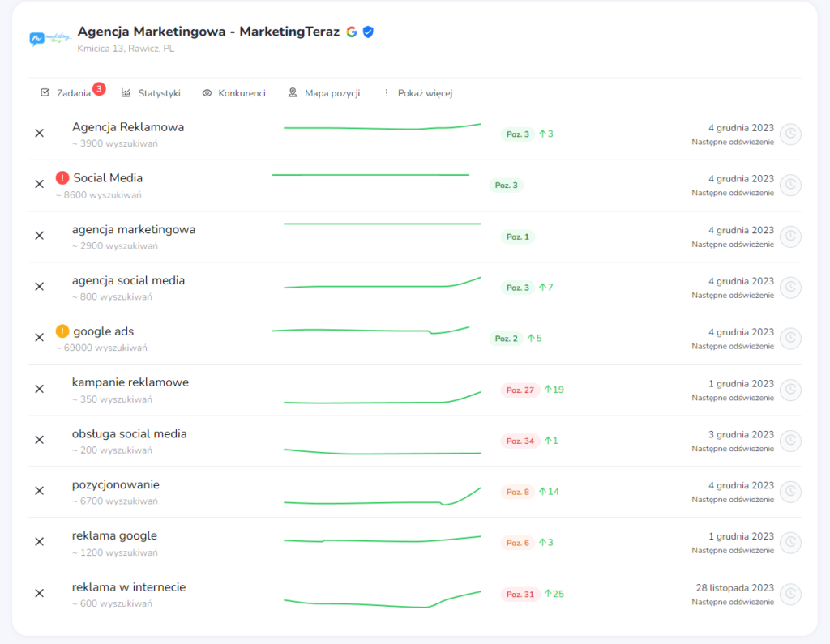Open Mapa pozycji view
Viewport: 830px width, 644px height.
pyautogui.click(x=324, y=93)
